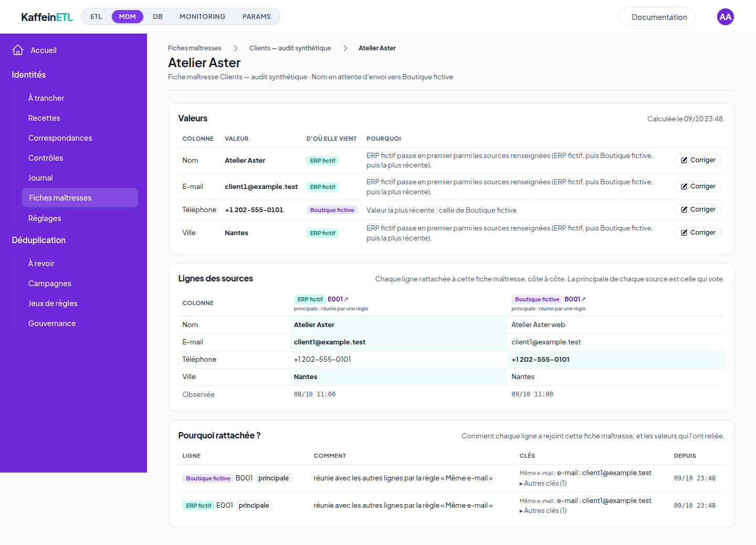Screen dimensions: 756x545
Task: Open source line E001 link
Action: [338, 299]
